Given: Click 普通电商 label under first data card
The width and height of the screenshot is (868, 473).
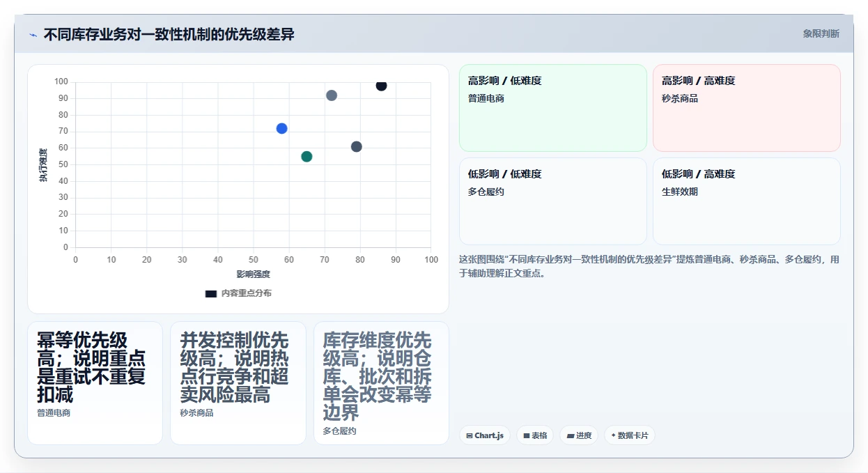Looking at the screenshot, I should pos(54,413).
